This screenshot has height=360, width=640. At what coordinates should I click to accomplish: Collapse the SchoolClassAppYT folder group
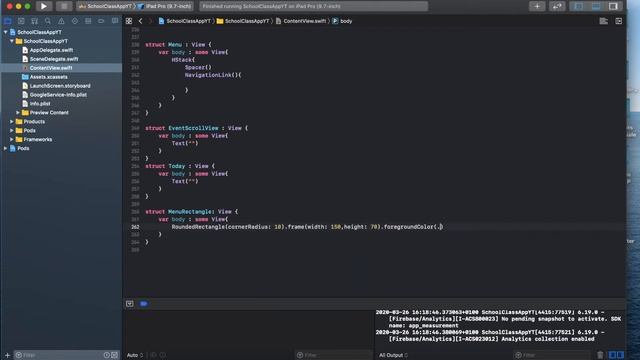coord(12,41)
